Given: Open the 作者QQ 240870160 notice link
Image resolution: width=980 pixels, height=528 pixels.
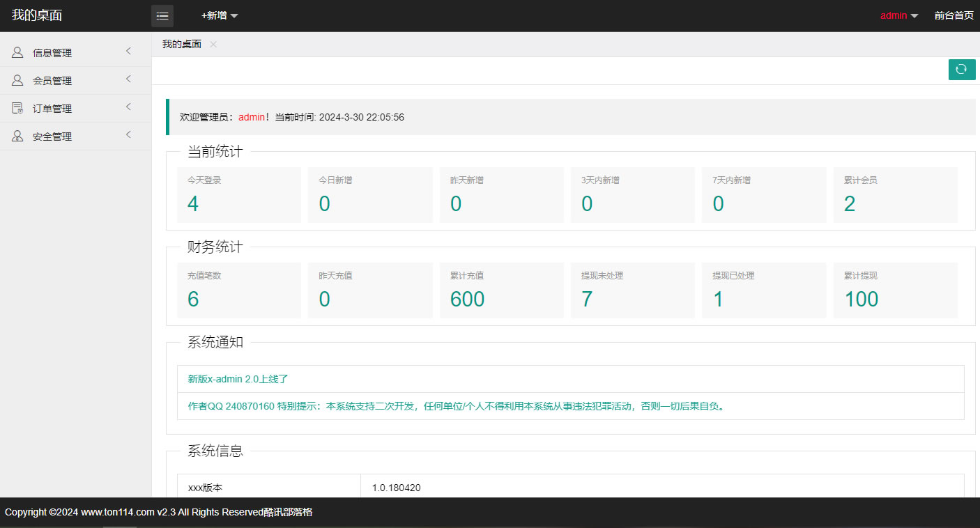Looking at the screenshot, I should (x=457, y=406).
